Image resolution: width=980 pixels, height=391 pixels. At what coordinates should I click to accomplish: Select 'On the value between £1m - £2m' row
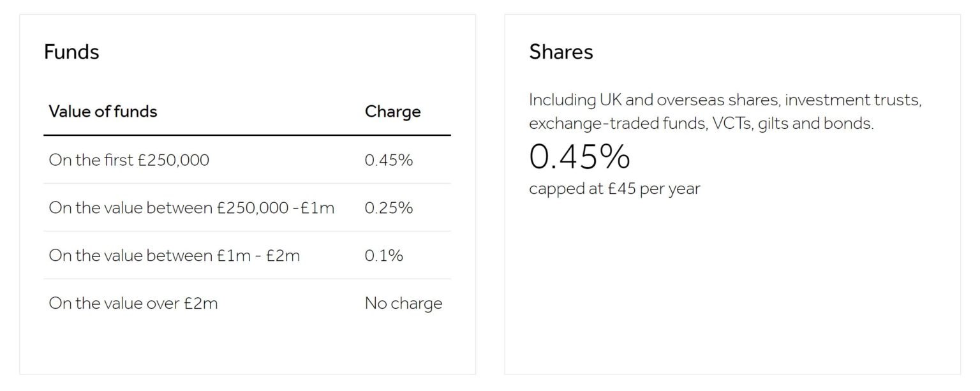tap(247, 255)
